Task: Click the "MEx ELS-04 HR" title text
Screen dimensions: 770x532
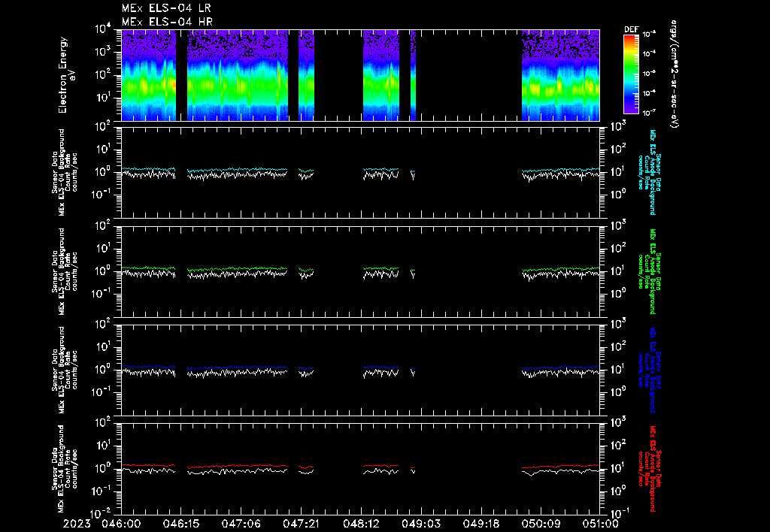Action: pyautogui.click(x=167, y=22)
